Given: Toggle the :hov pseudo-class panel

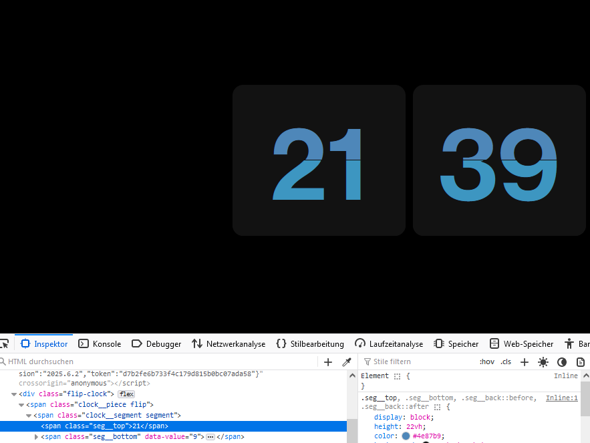Looking at the screenshot, I should point(487,362).
